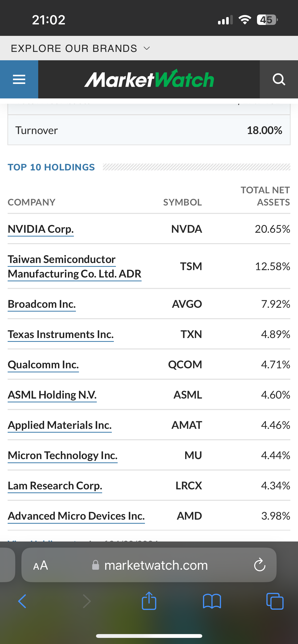Open the Safari tabs overview icon
This screenshot has height=644, width=298.
[x=275, y=601]
